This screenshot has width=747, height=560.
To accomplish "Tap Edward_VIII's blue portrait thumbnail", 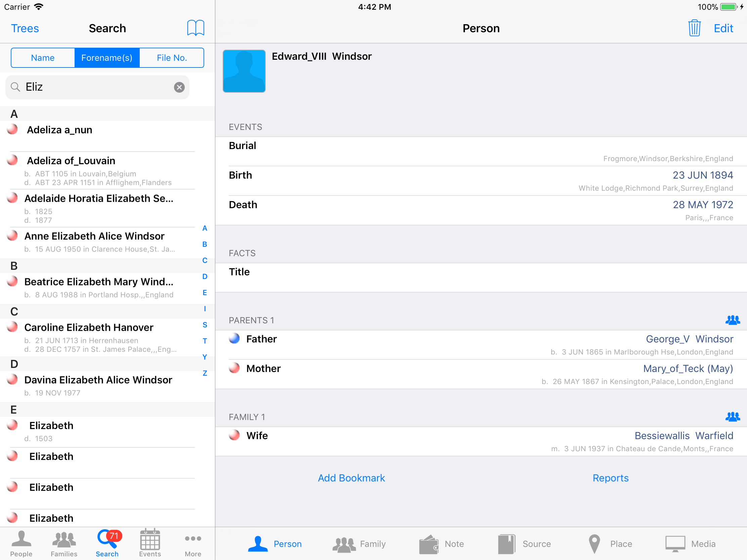I will tap(244, 71).
